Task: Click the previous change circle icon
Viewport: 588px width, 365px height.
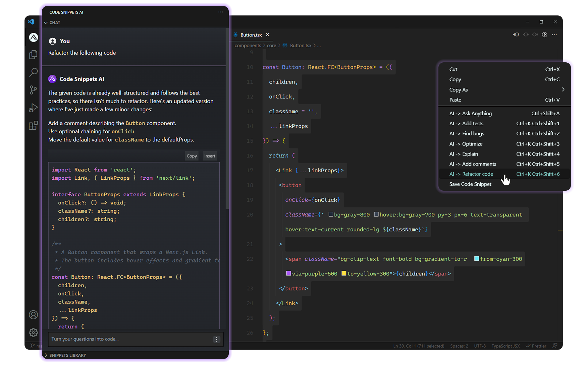Action: [x=526, y=35]
